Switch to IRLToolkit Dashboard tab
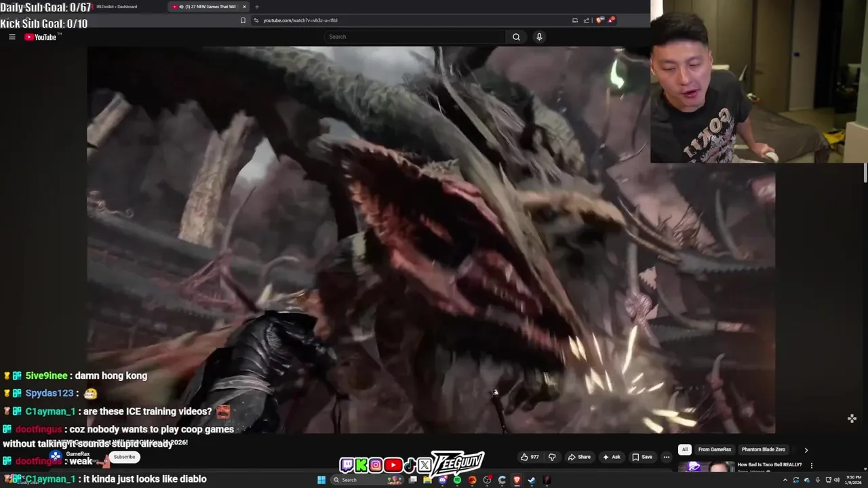Viewport: 868px width, 488px height. 117,7
